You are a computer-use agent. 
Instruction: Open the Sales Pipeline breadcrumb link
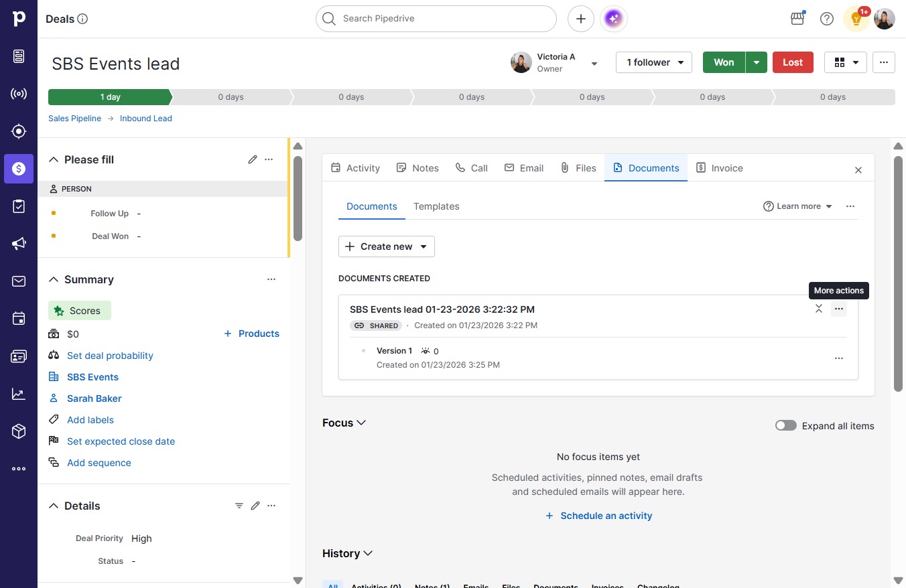tap(74, 119)
